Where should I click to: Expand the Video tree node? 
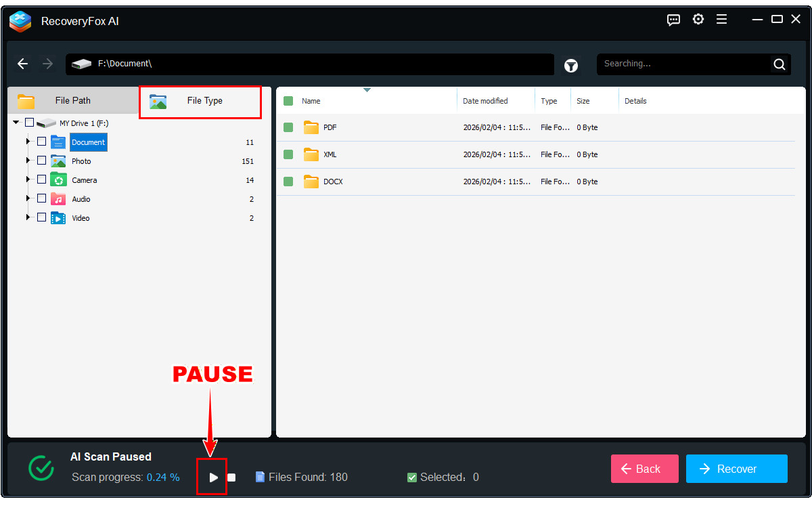click(x=28, y=218)
